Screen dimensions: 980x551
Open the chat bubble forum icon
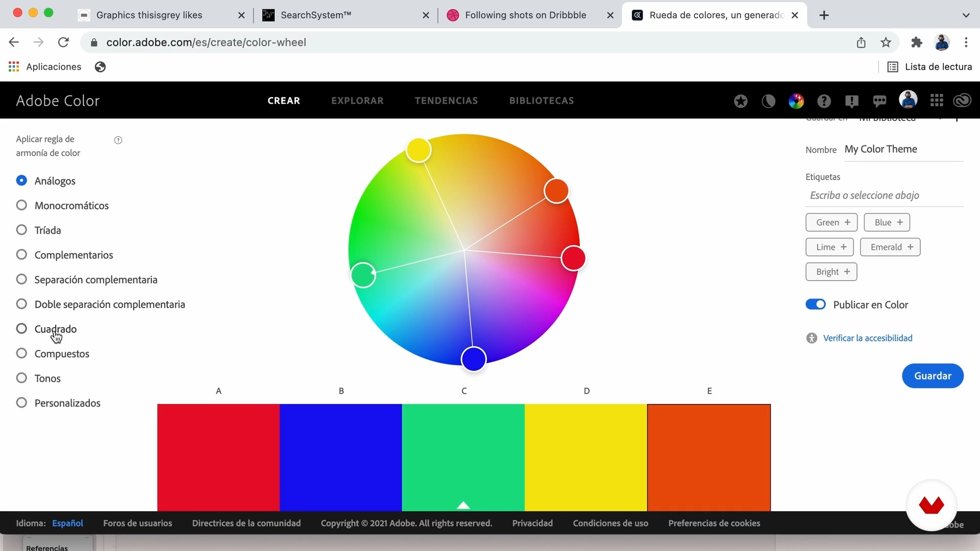879,101
